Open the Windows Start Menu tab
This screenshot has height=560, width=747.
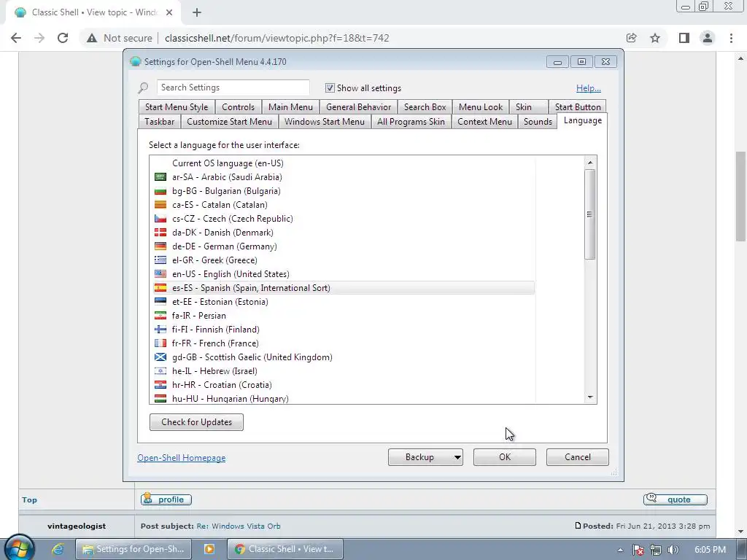click(325, 122)
